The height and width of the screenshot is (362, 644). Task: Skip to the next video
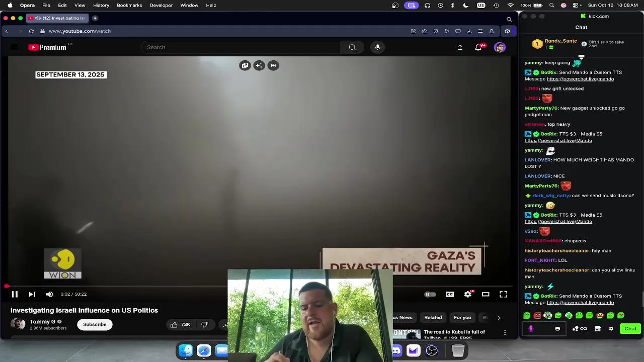32,294
